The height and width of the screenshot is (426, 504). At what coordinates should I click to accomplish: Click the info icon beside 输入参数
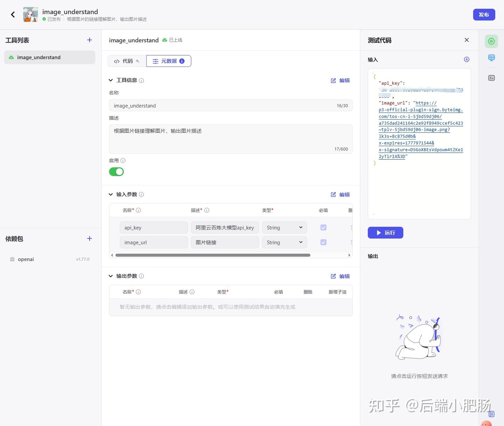[141, 194]
